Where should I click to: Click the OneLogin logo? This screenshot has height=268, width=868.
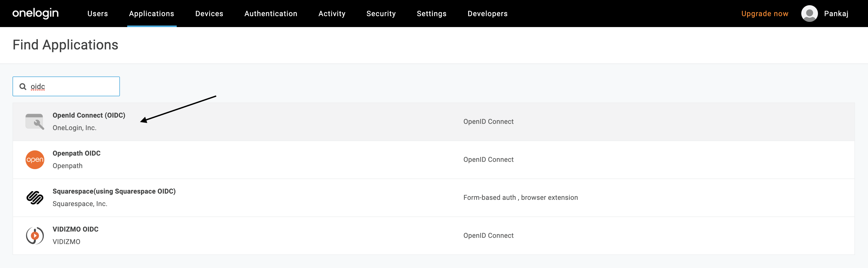coord(35,14)
